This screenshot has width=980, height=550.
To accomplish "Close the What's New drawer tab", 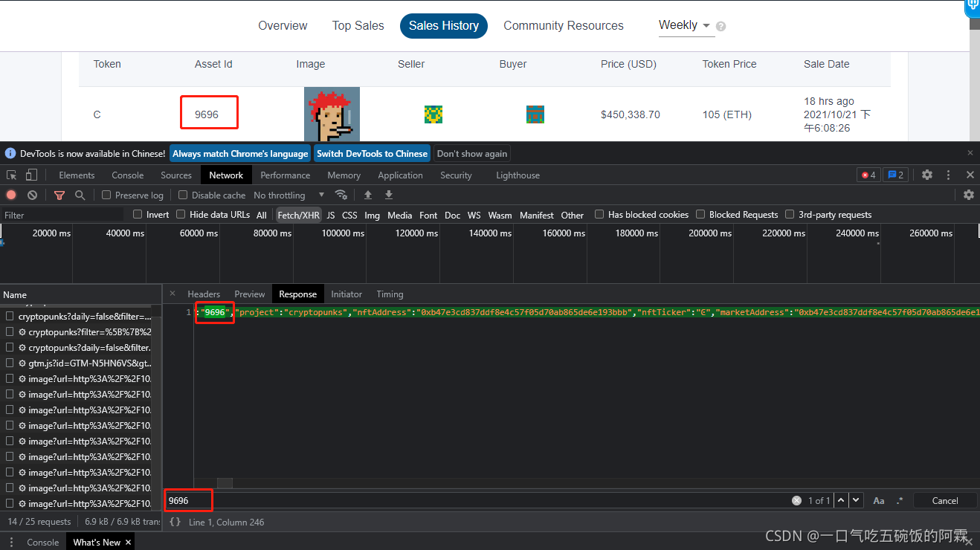I will click(129, 543).
